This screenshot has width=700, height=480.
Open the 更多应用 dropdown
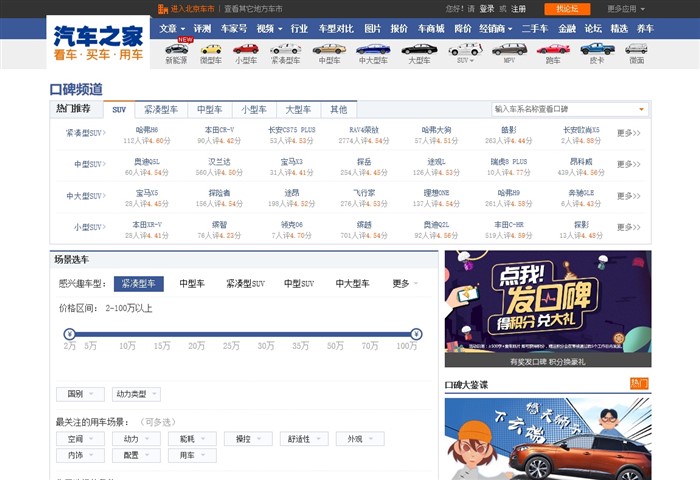coord(626,8)
